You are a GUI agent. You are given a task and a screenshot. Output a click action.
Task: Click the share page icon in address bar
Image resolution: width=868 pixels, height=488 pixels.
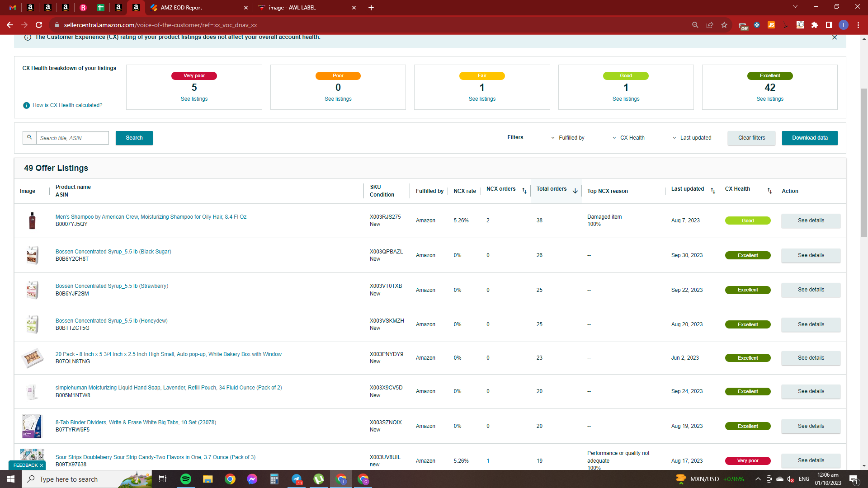[710, 25]
